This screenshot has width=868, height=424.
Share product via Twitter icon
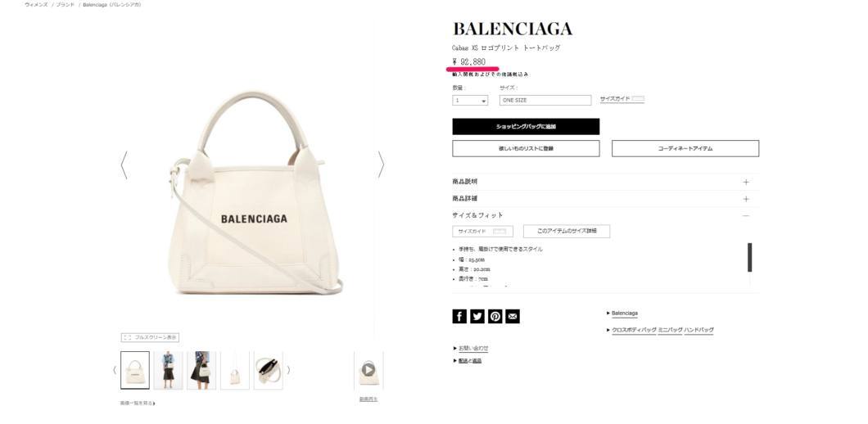[477, 316]
